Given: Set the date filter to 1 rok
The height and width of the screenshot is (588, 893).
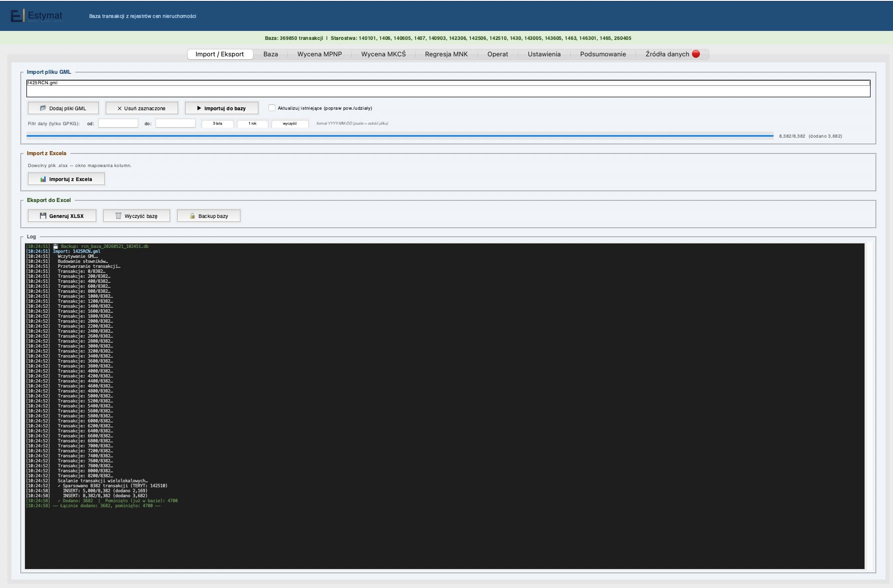Looking at the screenshot, I should [x=252, y=124].
